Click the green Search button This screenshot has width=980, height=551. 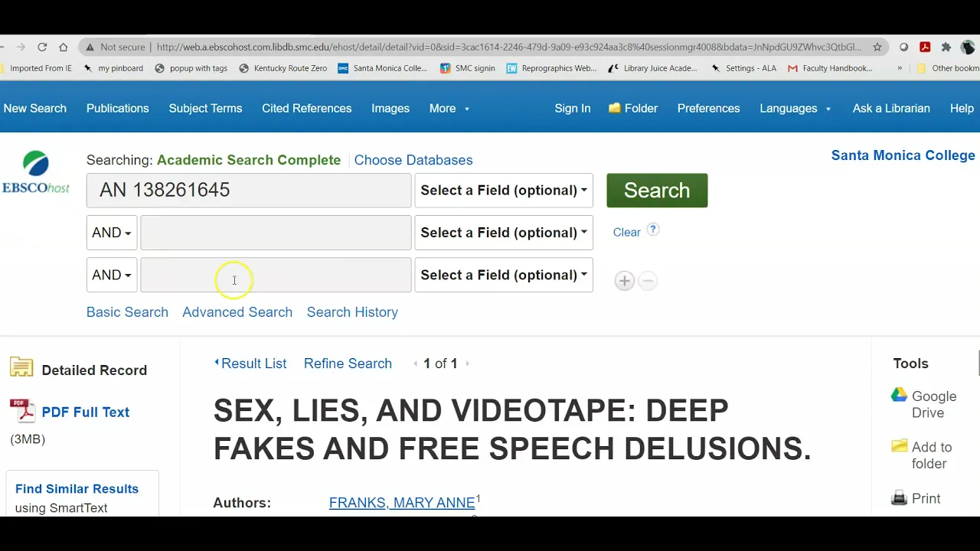coord(657,191)
